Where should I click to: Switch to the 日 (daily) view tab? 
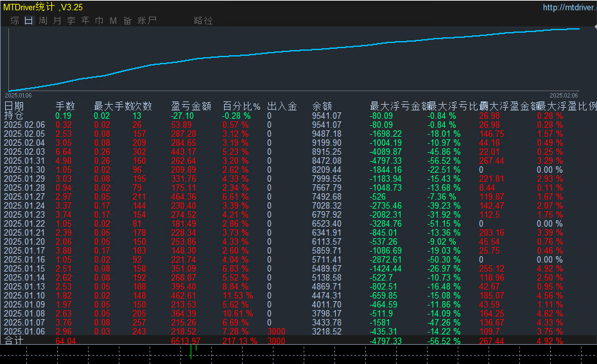28,21
